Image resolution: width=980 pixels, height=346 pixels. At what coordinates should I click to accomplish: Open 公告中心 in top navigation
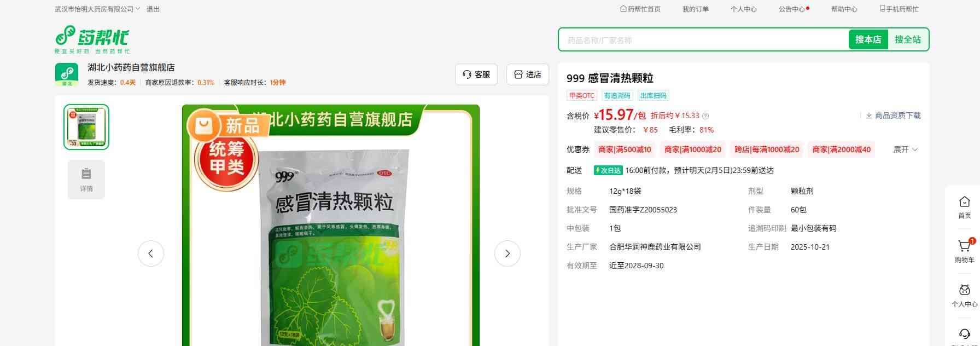click(792, 9)
